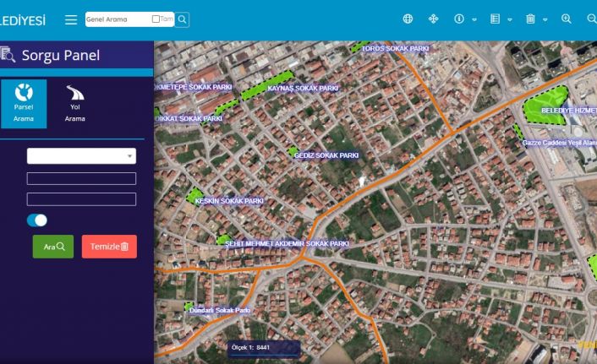This screenshot has width=597, height=364.
Task: Click the first empty text field below dropdown
Action: (x=81, y=178)
